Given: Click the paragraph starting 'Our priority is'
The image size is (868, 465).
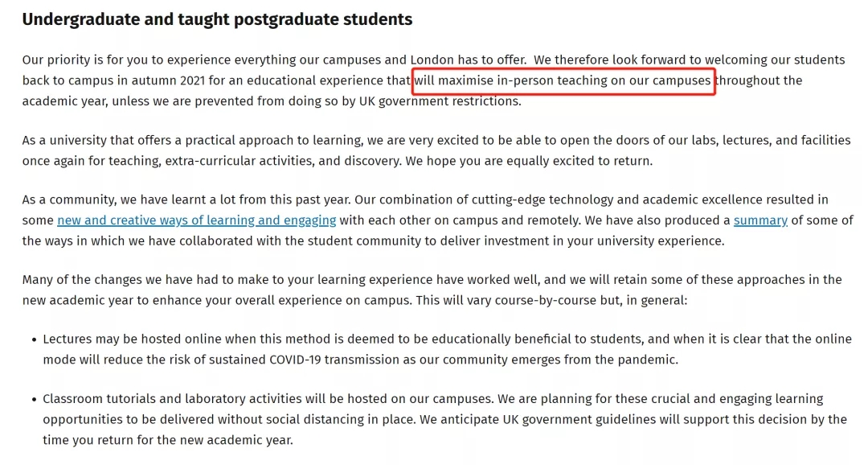Looking at the screenshot, I should [x=433, y=80].
